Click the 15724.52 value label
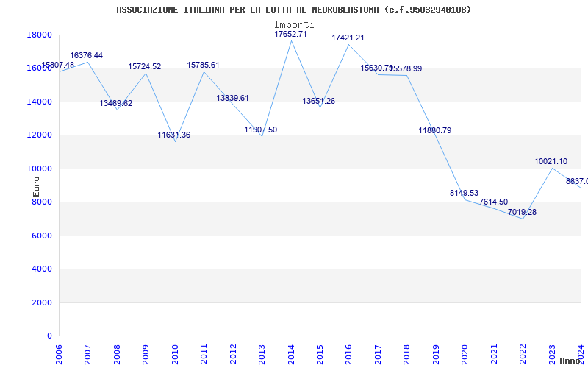The image size is (588, 368). pos(144,66)
